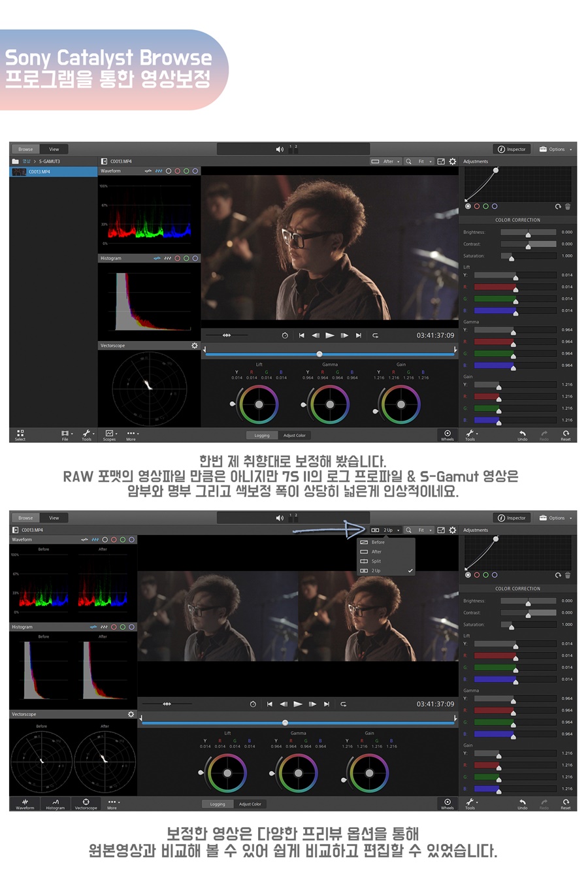Screen dimensions: 588x882
Task: Click the 2 Up preview mode dropdown
Action: click(385, 530)
